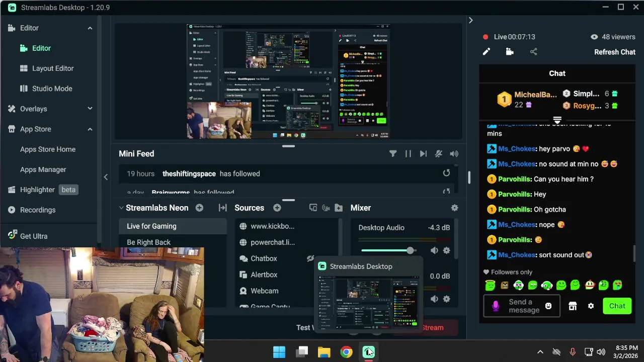Image resolution: width=644 pixels, height=362 pixels.
Task: Open Layout Editor in the sidebar
Action: coord(53,68)
